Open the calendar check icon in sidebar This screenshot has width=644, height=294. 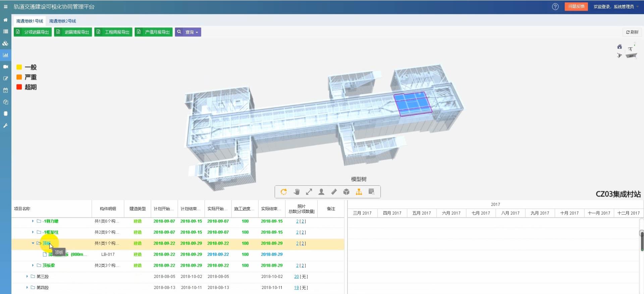point(5,90)
